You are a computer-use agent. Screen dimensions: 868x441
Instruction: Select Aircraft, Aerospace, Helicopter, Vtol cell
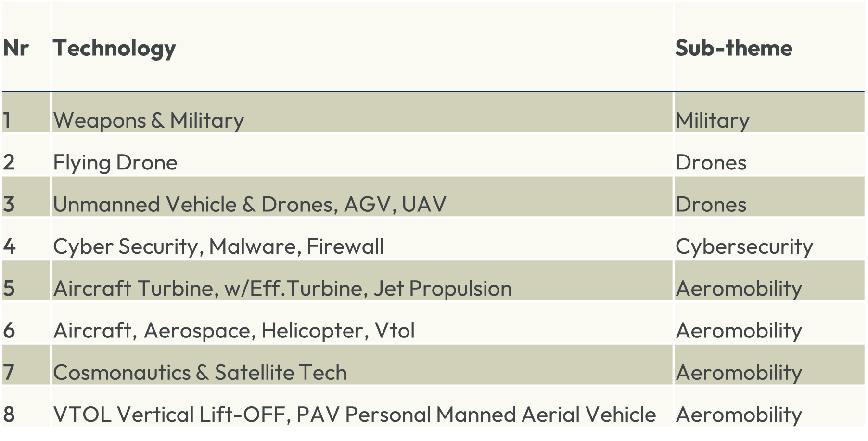tap(233, 330)
